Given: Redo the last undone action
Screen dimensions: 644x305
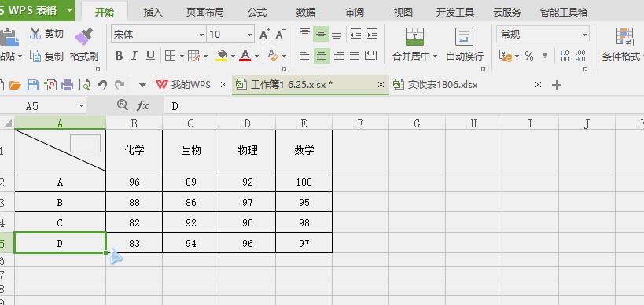Looking at the screenshot, I should 120,85.
